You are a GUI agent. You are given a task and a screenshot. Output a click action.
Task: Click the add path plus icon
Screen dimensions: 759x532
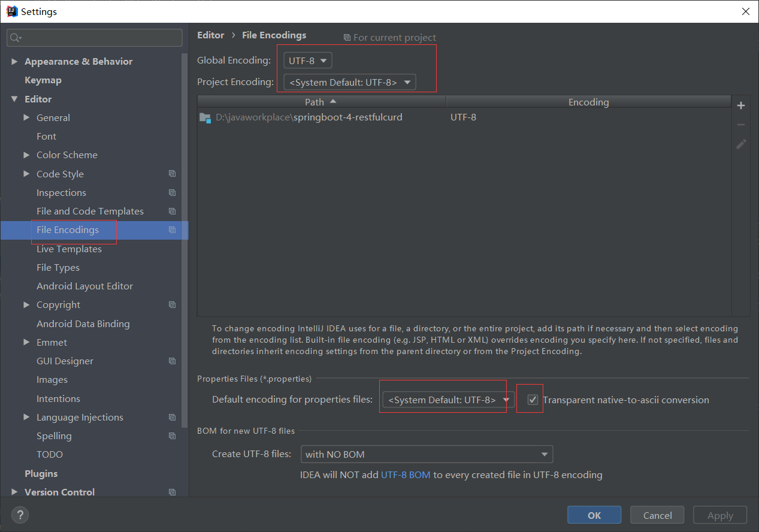pyautogui.click(x=741, y=105)
